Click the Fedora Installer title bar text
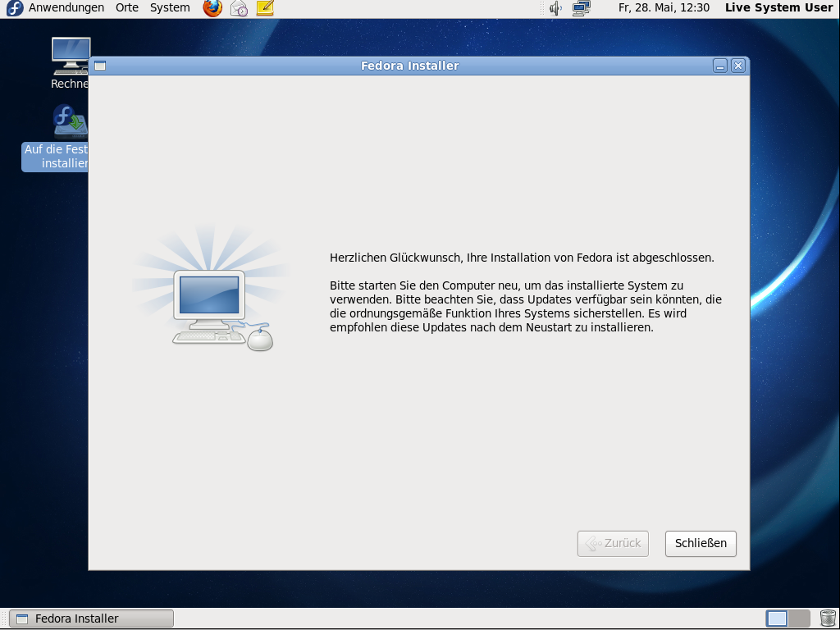 coord(410,66)
